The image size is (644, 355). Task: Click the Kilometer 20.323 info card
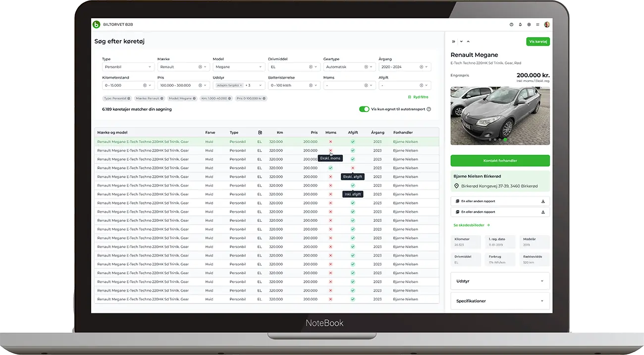click(467, 242)
